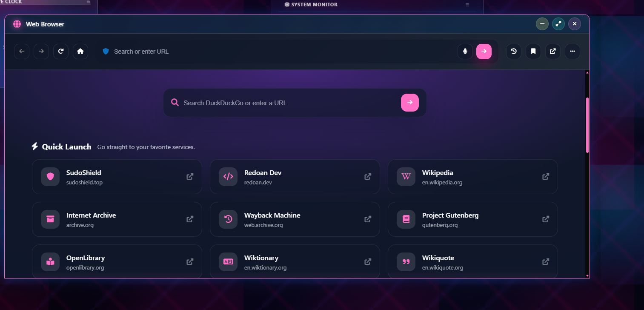Submit DuckDuckGo search with pink arrow
644x310 pixels.
tap(409, 103)
